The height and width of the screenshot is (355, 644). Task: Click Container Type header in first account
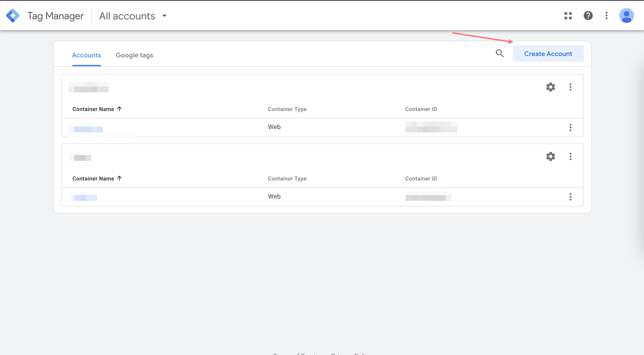pos(287,109)
